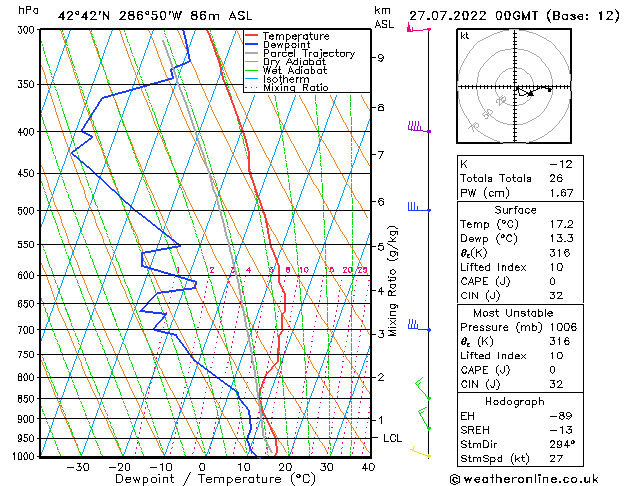Viewport: 629px width, 486px height.
Task: Click the blue wind barb at 500 hPa
Action: pos(419,207)
